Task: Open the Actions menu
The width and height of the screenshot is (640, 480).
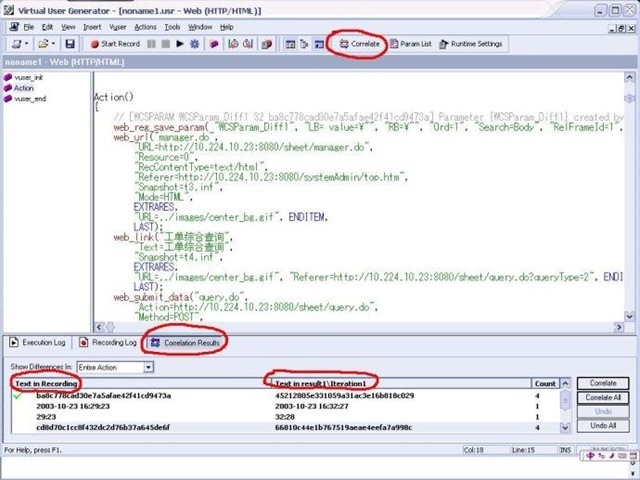Action: pos(145,27)
